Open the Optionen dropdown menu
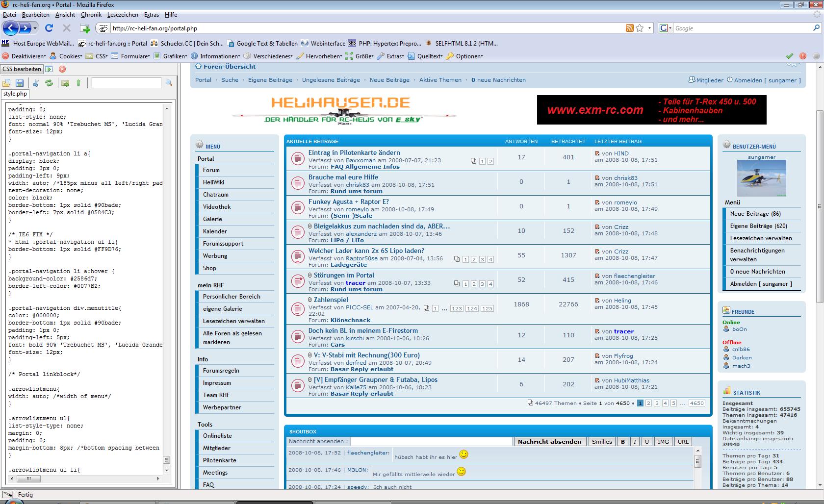 pos(464,56)
